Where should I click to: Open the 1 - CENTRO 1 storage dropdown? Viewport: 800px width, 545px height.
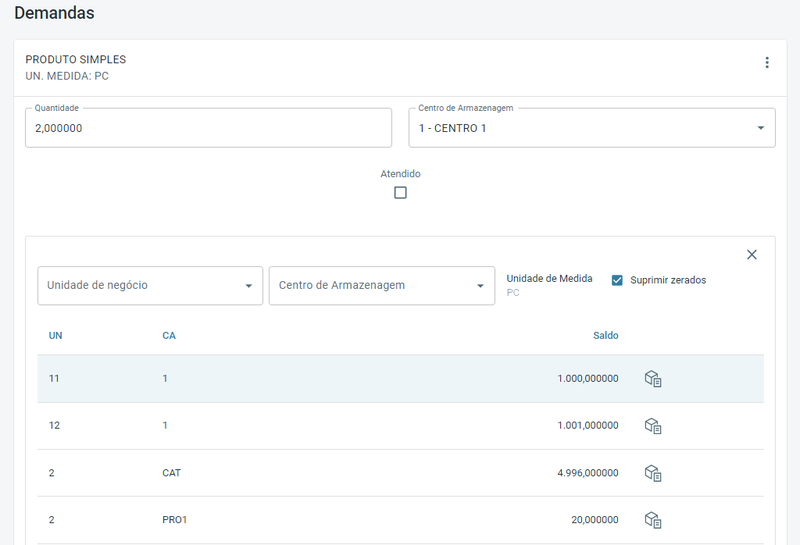tap(591, 128)
